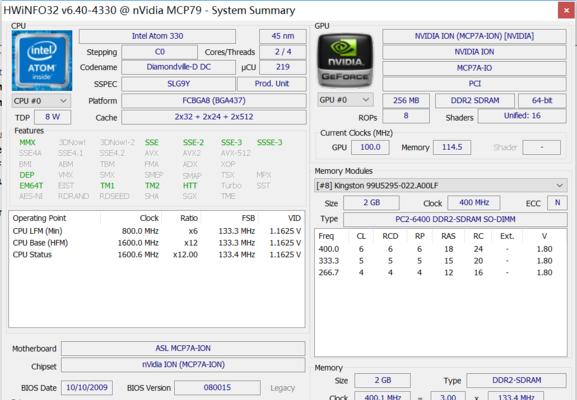
Task: Click the DDR2 SDRAM GPU memory type
Action: 475,100
